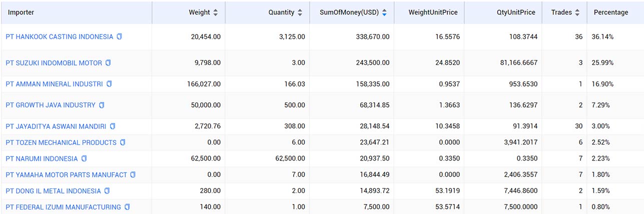644x214 pixels.
Task: Open PT YAMAHA MOTOR PARTS MANUFACT link
Action: [67, 174]
